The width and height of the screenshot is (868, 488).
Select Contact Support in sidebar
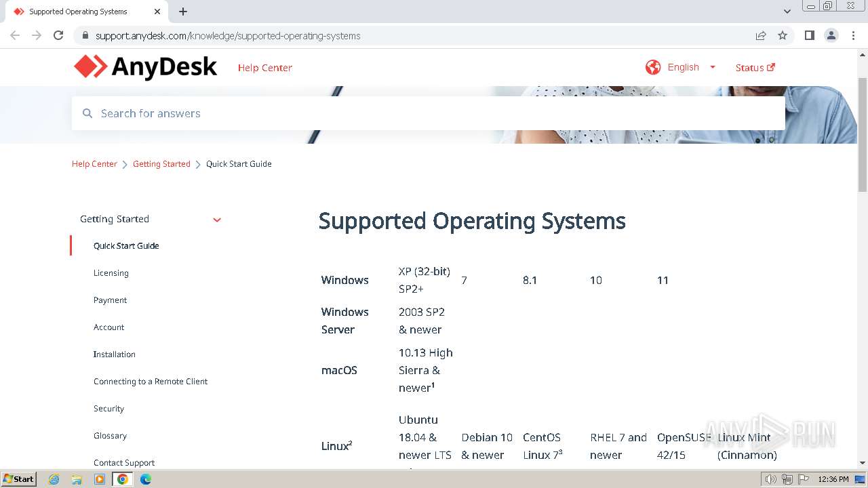pos(124,463)
